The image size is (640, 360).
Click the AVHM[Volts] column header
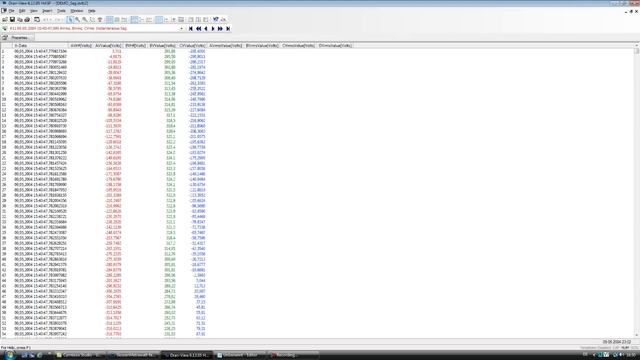click(81, 46)
